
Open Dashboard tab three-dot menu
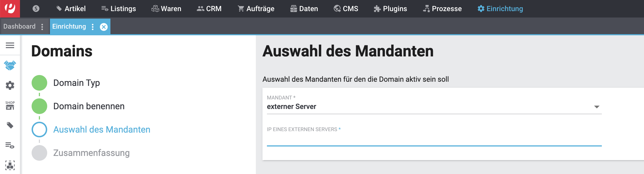tap(42, 27)
